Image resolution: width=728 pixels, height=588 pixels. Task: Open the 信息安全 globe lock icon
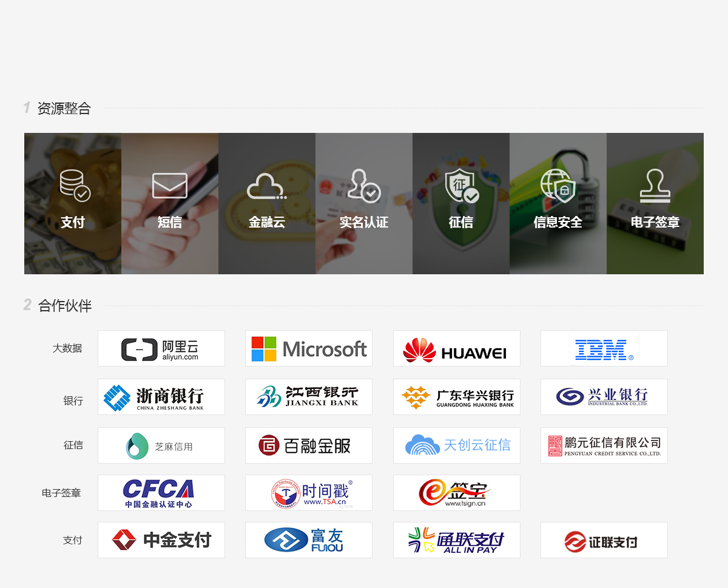558,185
